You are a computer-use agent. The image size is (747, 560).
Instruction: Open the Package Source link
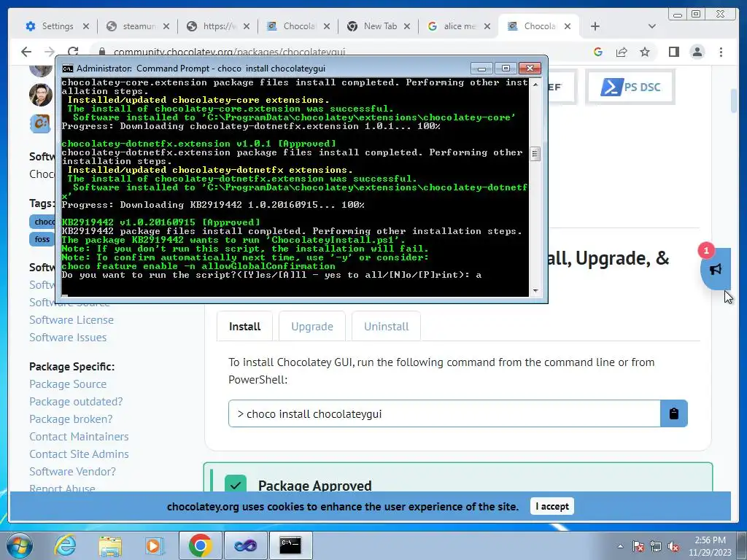point(68,384)
